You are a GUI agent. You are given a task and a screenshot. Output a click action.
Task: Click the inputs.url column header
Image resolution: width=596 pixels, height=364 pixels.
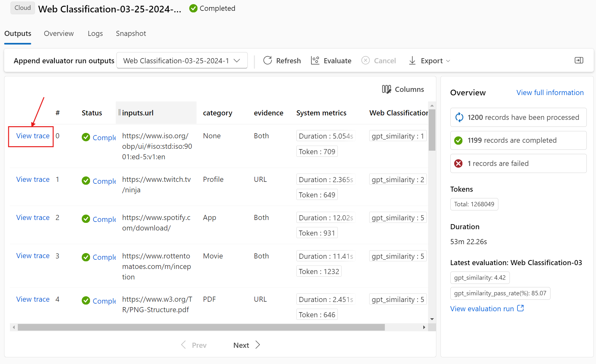138,113
